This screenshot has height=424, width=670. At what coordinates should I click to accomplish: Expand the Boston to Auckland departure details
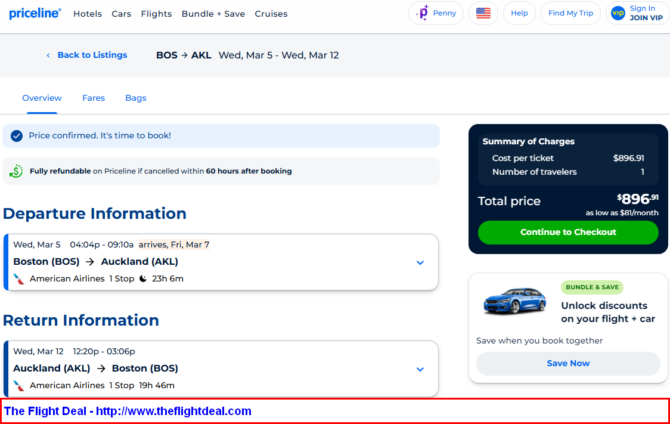[x=420, y=262]
